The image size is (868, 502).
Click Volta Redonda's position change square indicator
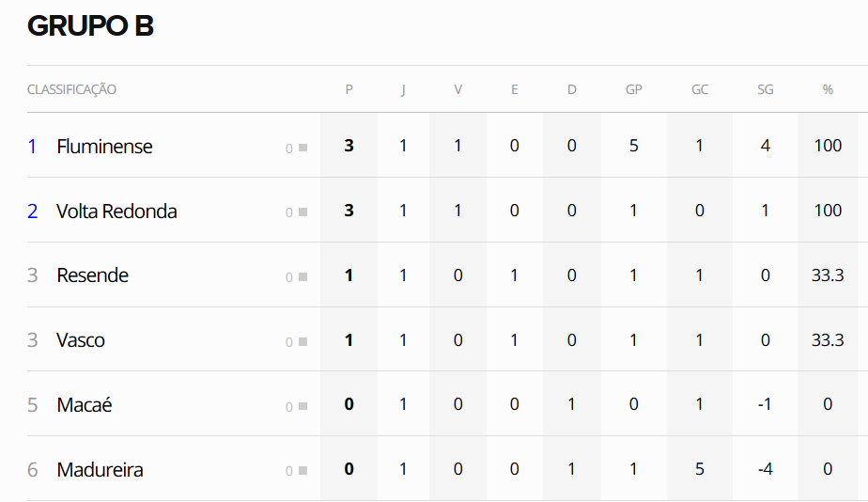click(302, 212)
